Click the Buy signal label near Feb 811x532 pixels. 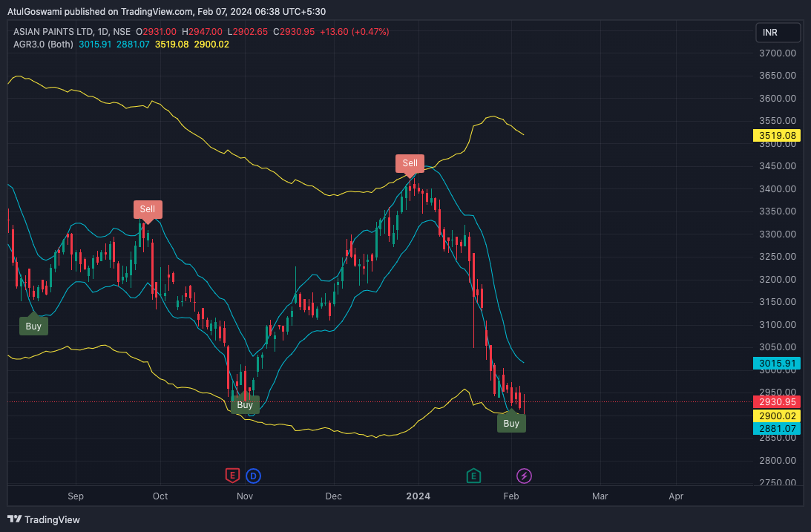pos(511,424)
